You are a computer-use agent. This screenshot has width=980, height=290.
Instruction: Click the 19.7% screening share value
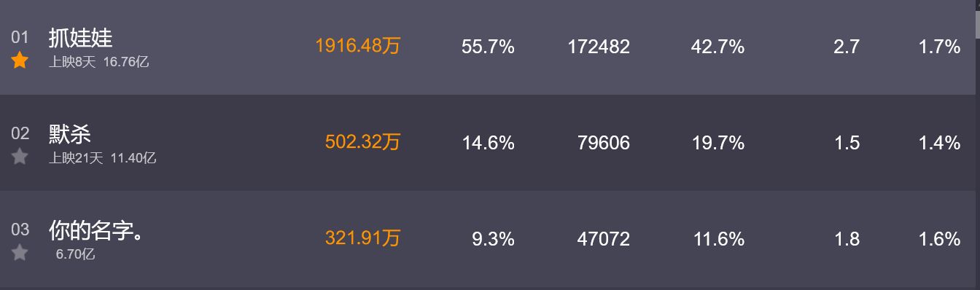pyautogui.click(x=717, y=144)
